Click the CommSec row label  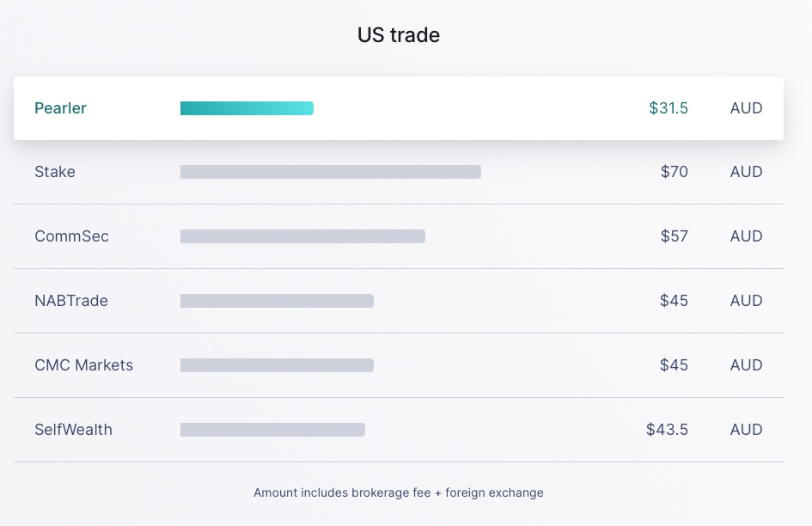(x=71, y=236)
